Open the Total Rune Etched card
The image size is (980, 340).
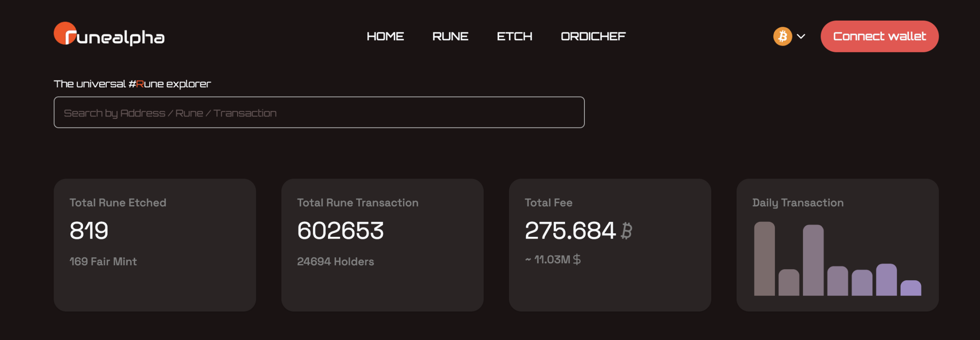coord(155,245)
